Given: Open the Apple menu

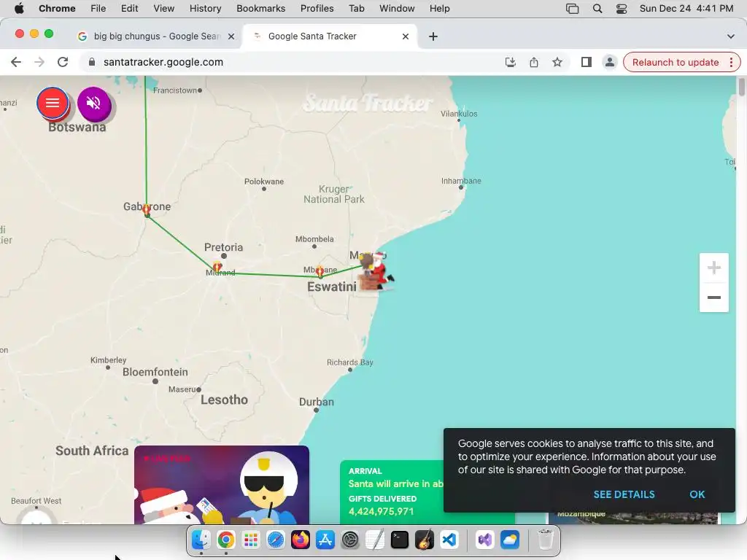Looking at the screenshot, I should pyautogui.click(x=19, y=9).
